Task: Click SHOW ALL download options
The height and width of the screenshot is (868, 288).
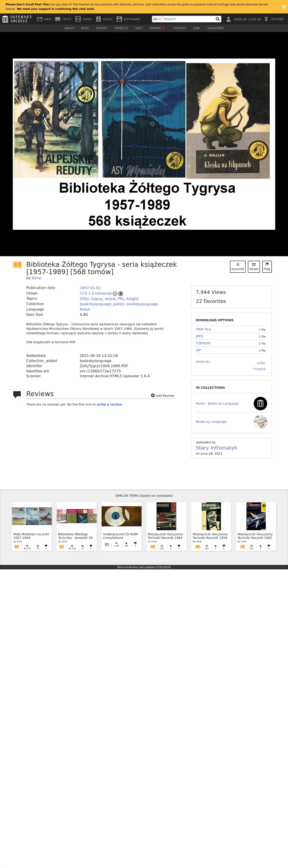Action: (203, 362)
